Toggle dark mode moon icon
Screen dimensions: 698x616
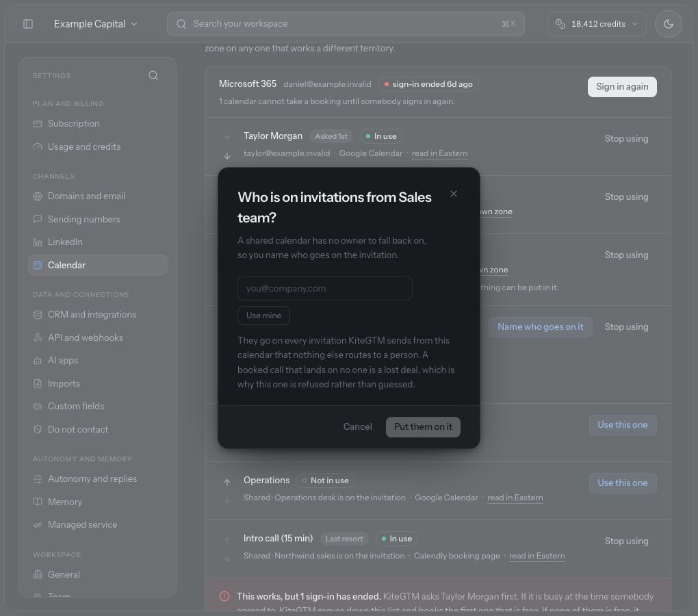668,24
